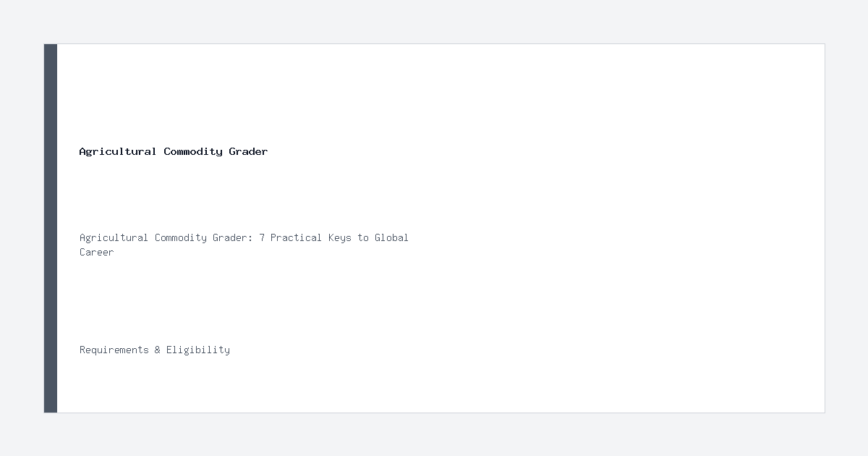Open the Requirements & Eligibility section
The height and width of the screenshot is (456, 868).
[155, 350]
